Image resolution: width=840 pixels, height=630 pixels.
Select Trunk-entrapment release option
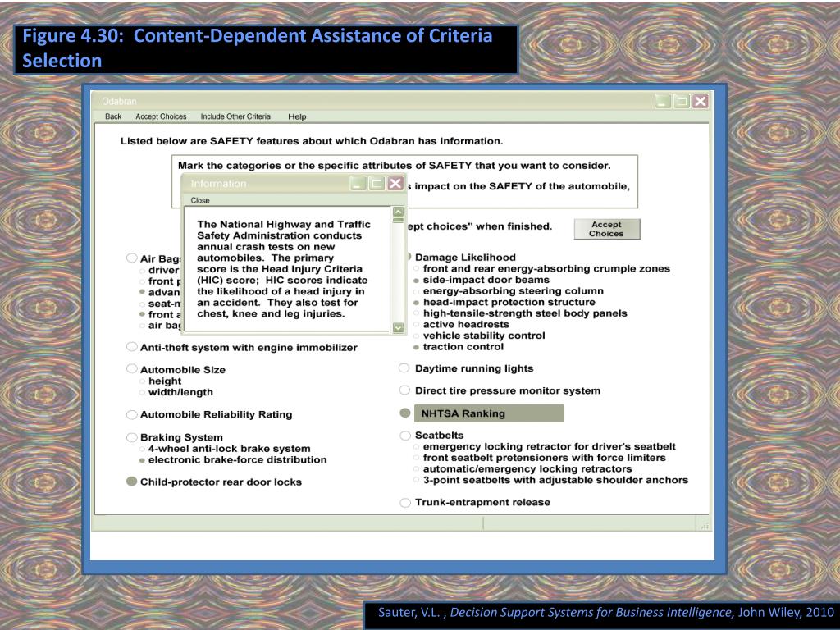tap(405, 503)
